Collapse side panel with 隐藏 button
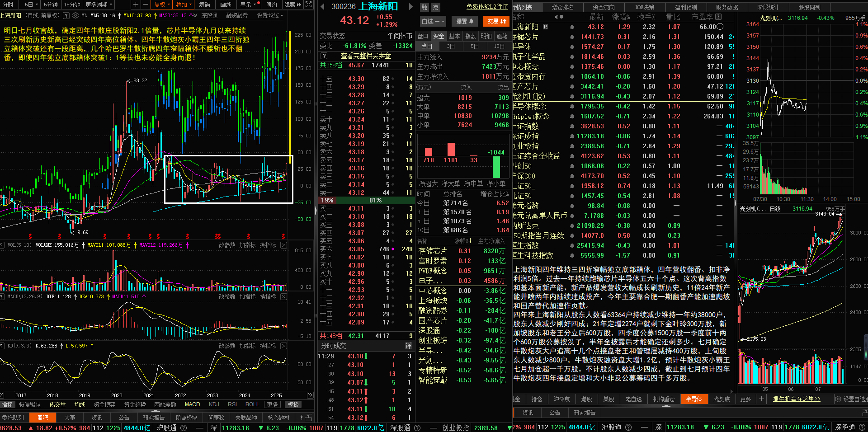Image resolution: width=868 pixels, height=432 pixels. (x=292, y=5)
